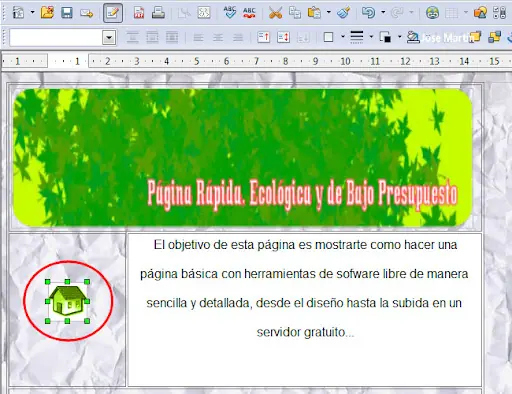512x394 pixels.
Task: Open a file with the folder icon
Action: pyautogui.click(x=47, y=13)
